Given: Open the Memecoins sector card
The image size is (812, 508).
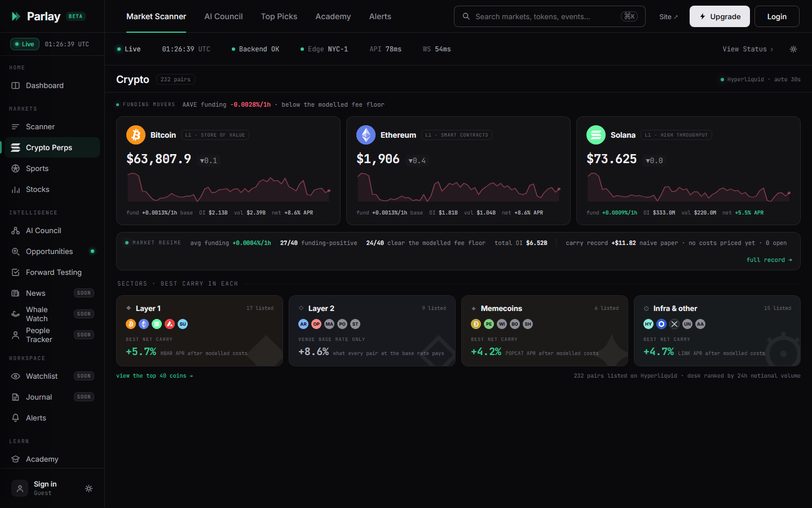Looking at the screenshot, I should tap(545, 331).
